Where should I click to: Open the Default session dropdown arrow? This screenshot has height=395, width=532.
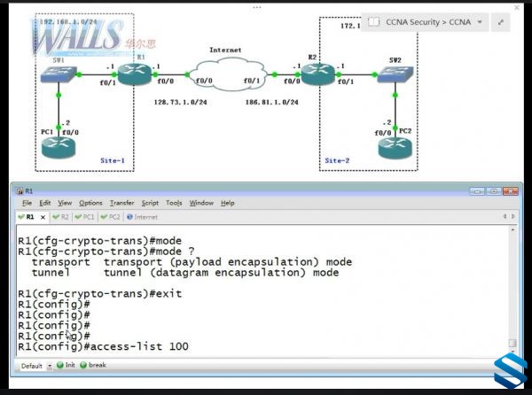50,366
